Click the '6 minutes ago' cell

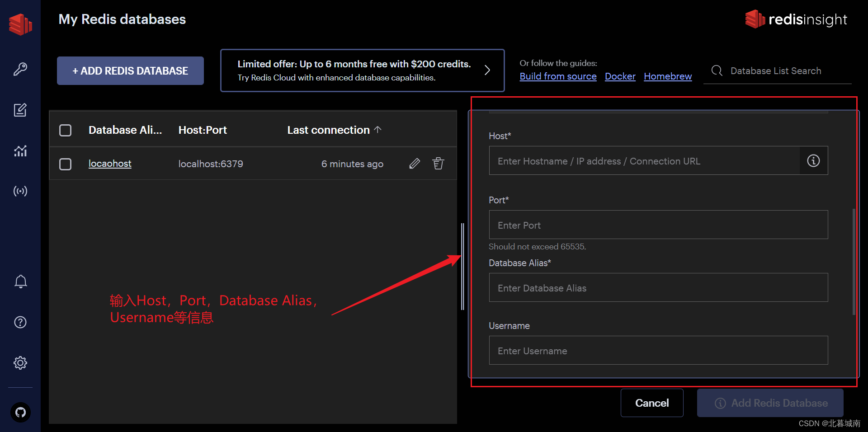point(352,164)
